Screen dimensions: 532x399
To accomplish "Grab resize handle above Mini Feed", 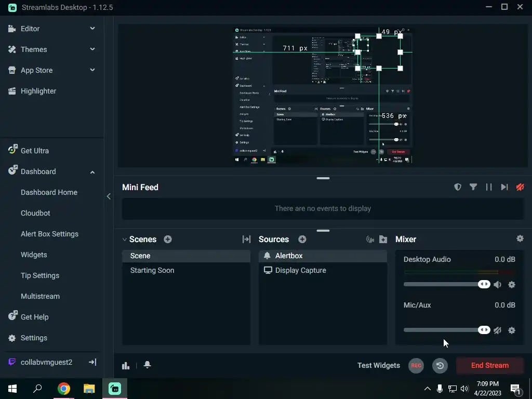I will [323, 178].
